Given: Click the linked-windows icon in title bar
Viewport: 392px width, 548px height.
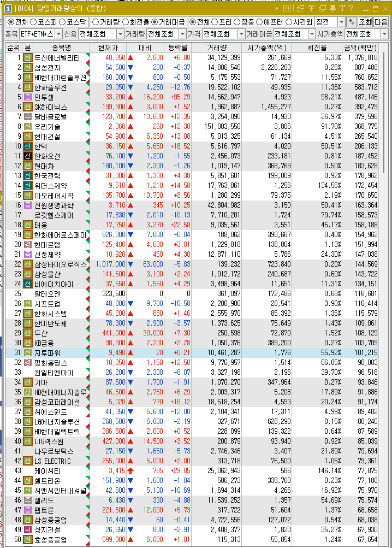Looking at the screenshot, I should point(300,8).
